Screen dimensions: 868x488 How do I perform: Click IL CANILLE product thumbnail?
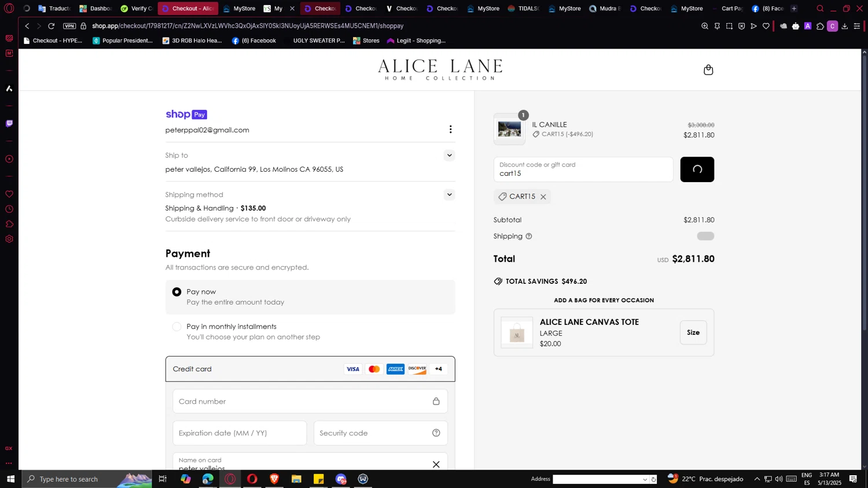509,129
